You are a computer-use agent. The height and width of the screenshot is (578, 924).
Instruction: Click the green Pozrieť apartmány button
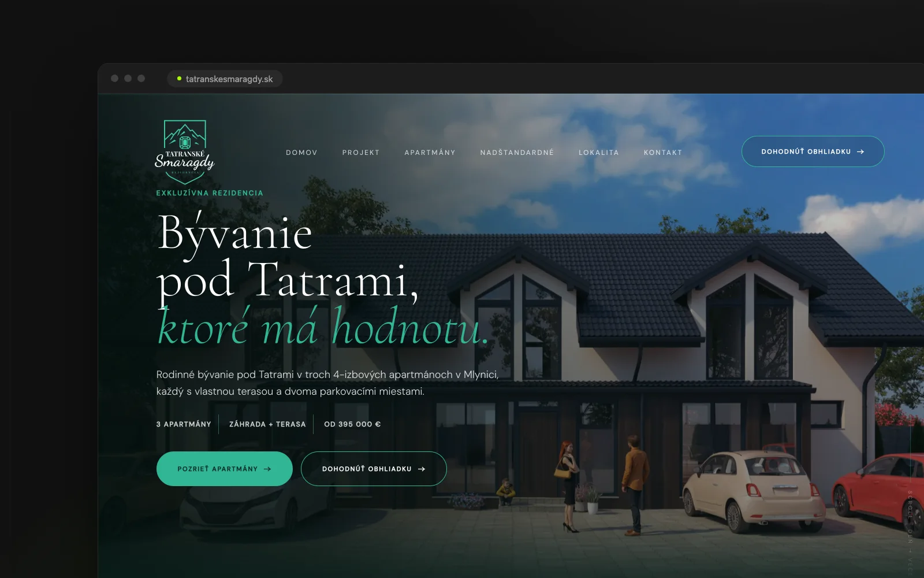tap(224, 469)
